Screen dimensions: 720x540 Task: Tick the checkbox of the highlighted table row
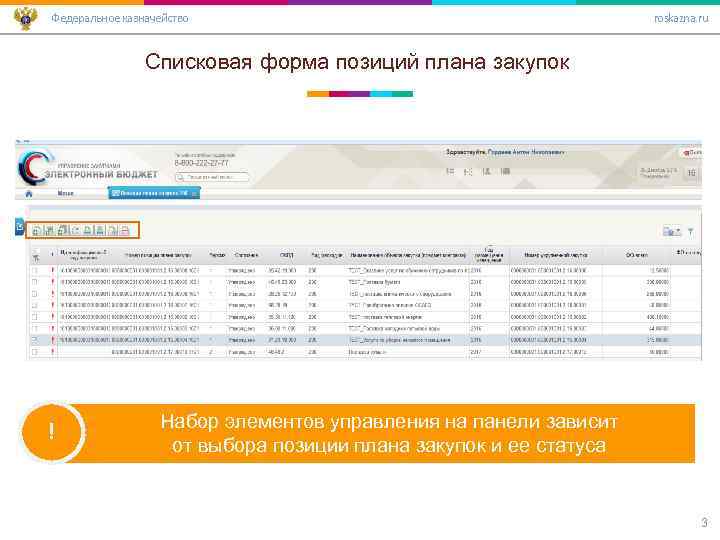click(35, 340)
